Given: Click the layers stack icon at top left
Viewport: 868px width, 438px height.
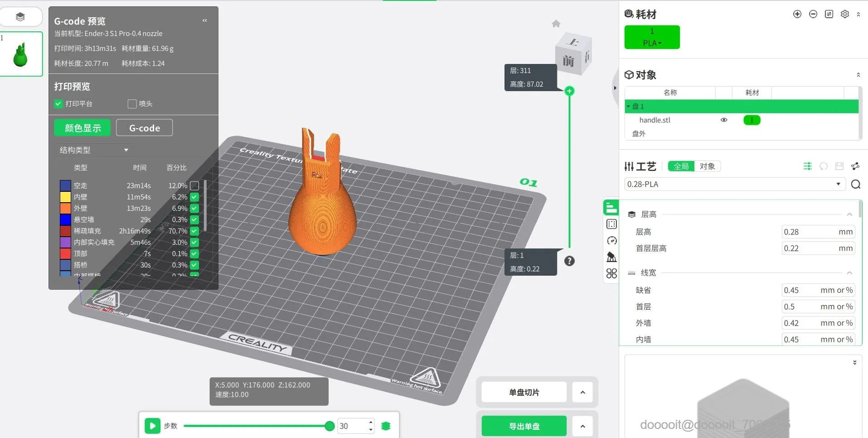Looking at the screenshot, I should tap(20, 17).
